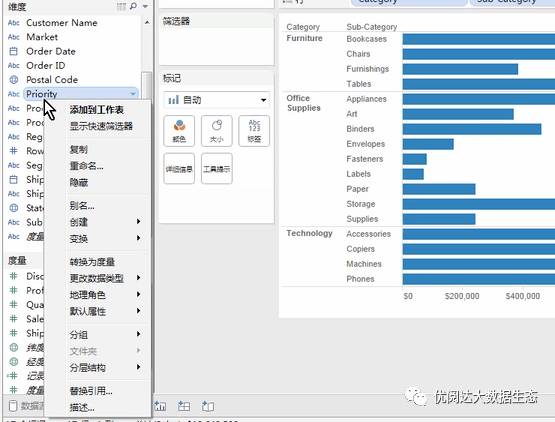Click the Bookcases row label
Screen dimensions: 555x422
366,39
